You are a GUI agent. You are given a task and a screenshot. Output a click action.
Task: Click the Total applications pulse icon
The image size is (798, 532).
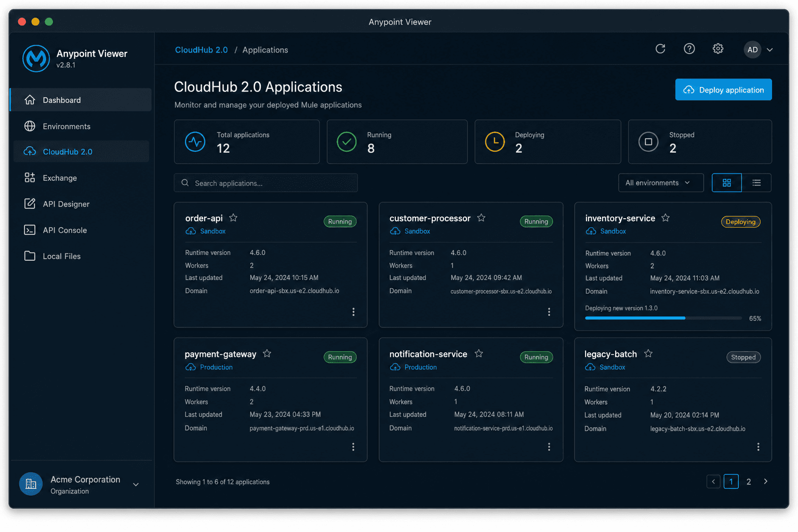pos(195,142)
